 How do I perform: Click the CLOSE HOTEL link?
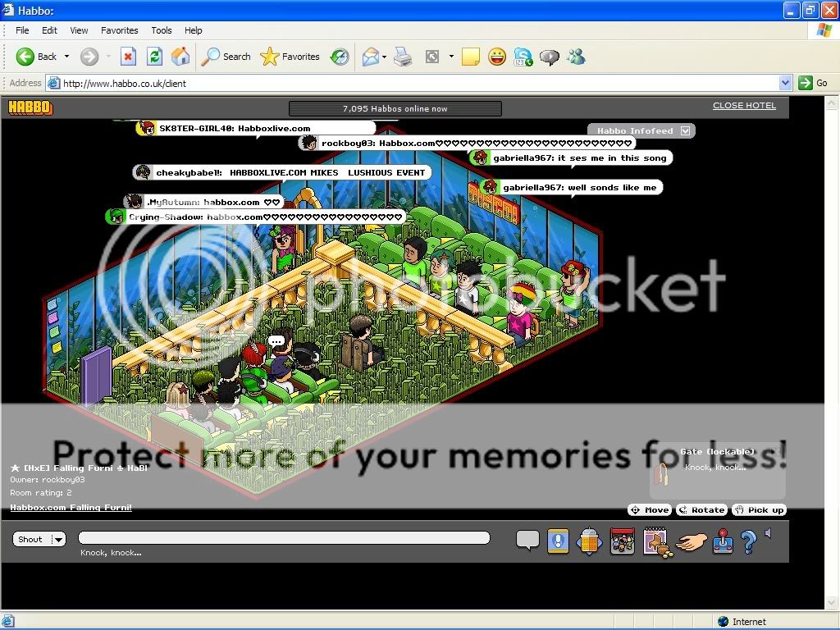tap(744, 106)
